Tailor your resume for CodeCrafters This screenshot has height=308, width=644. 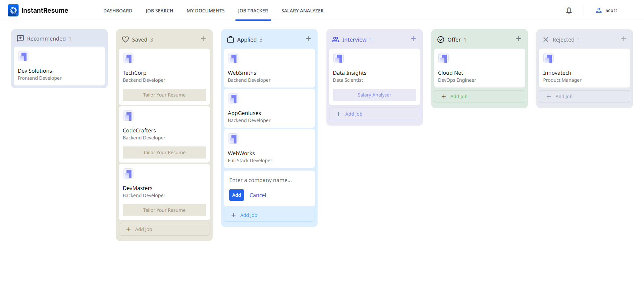[x=164, y=152]
